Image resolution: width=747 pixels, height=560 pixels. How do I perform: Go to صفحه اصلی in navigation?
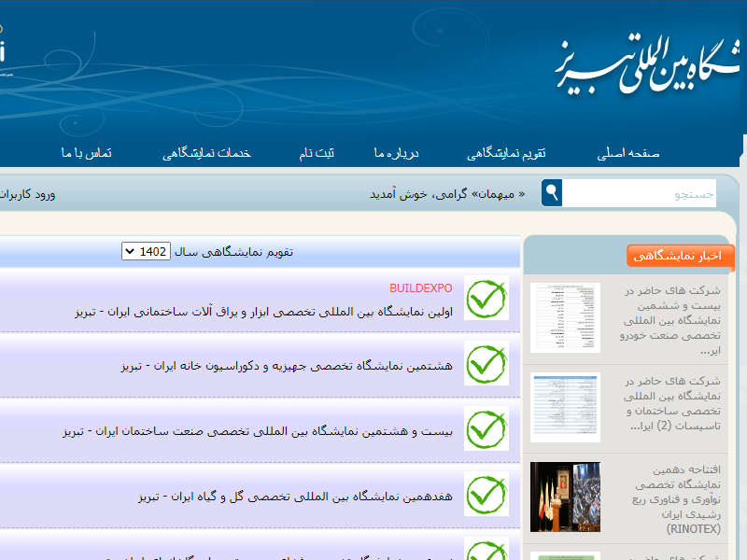point(627,153)
